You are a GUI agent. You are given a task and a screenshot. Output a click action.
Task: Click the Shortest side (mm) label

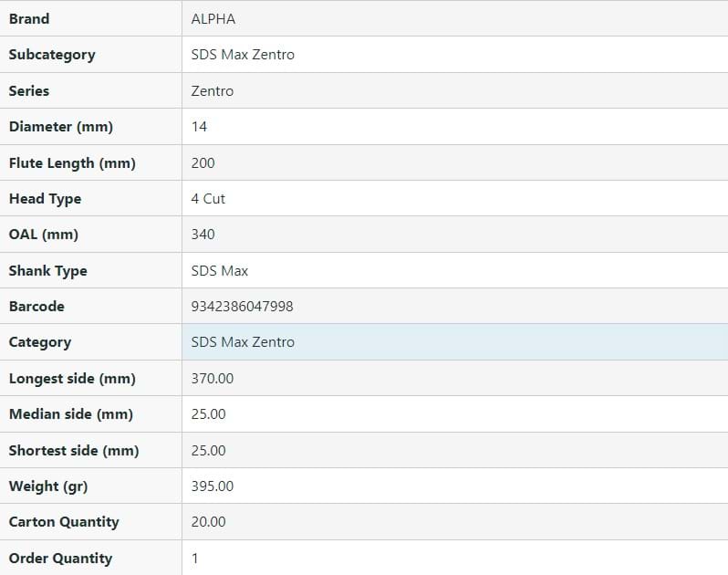point(73,450)
